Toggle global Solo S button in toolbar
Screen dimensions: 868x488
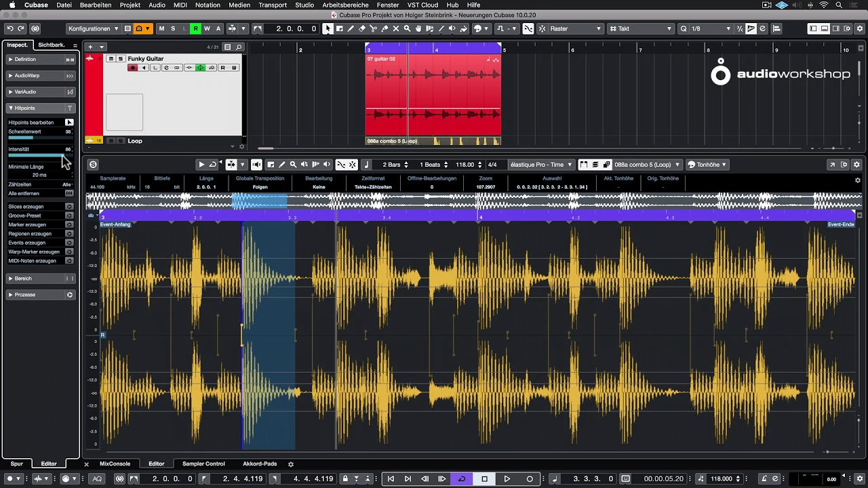pyautogui.click(x=173, y=28)
